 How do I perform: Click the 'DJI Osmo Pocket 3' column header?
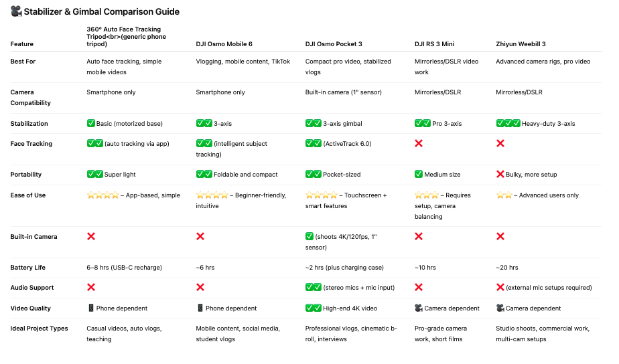pos(334,44)
